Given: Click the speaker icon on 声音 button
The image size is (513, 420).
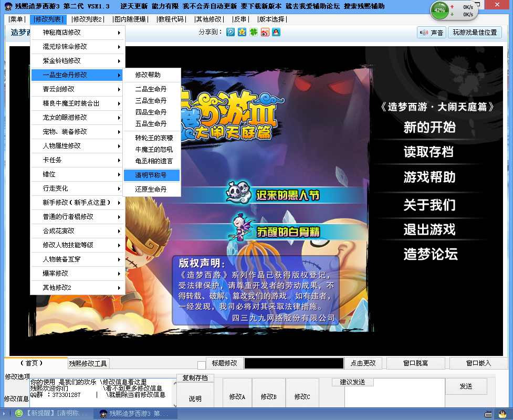Looking at the screenshot, I should (x=424, y=33).
